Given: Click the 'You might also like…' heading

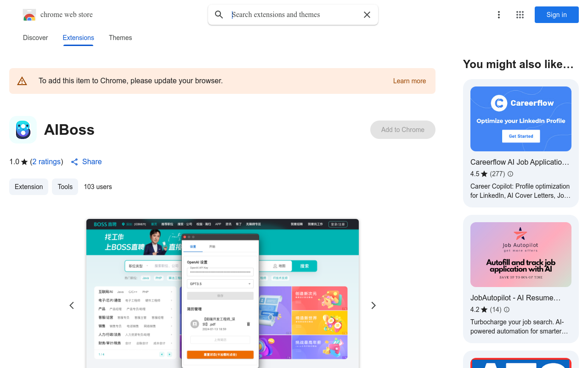Looking at the screenshot, I should [x=518, y=64].
